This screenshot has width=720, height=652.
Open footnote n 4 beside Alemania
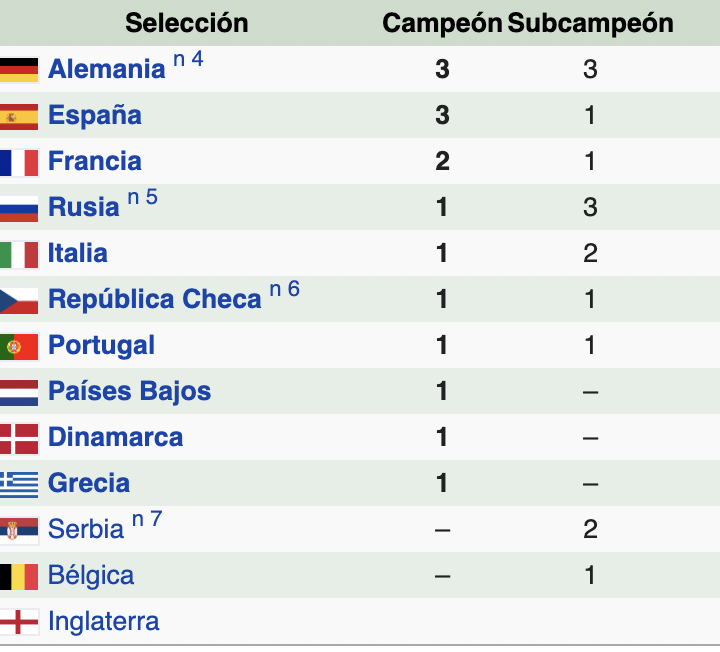188,59
